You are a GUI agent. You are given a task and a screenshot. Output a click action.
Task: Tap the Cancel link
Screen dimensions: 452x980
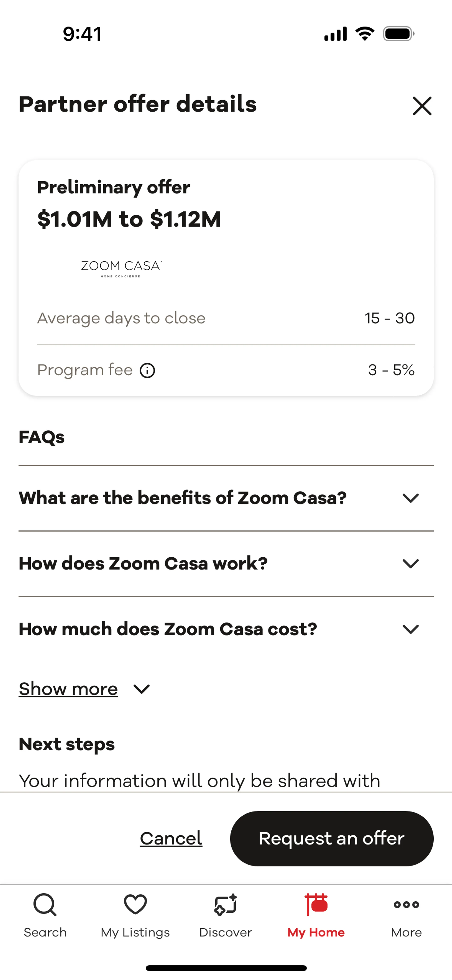[x=171, y=838]
